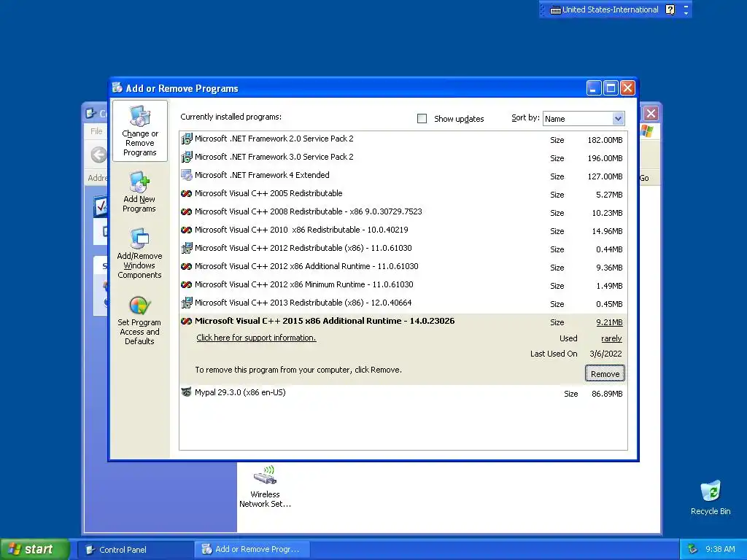Open Wireless Network Setup icon in Control Panel
The image size is (747, 560).
click(x=265, y=486)
